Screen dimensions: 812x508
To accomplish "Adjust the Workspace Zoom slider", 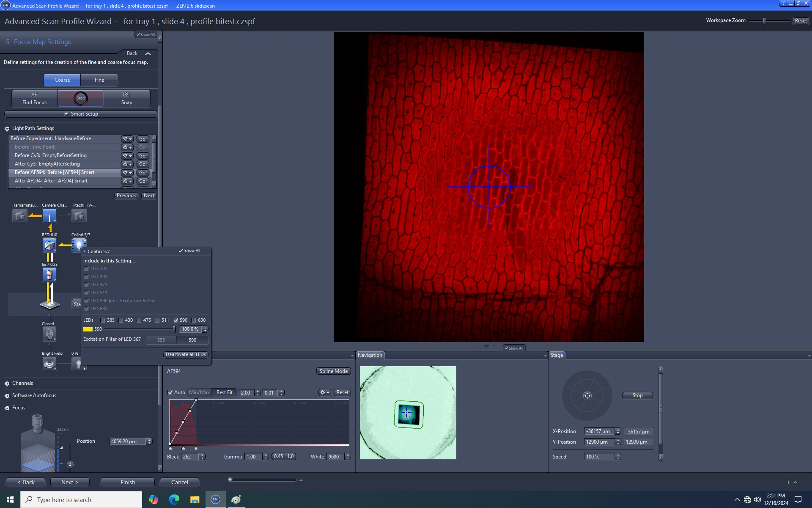I will point(764,21).
